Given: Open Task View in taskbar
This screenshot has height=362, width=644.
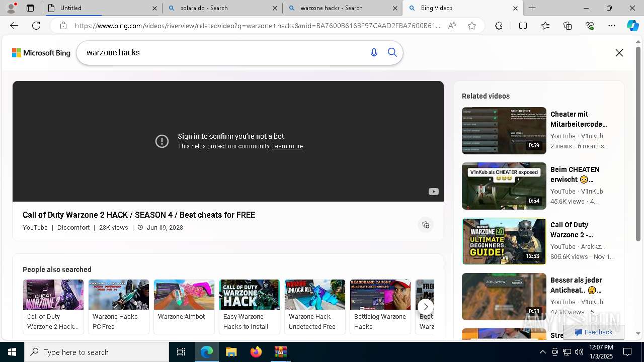Looking at the screenshot, I should coord(181,352).
